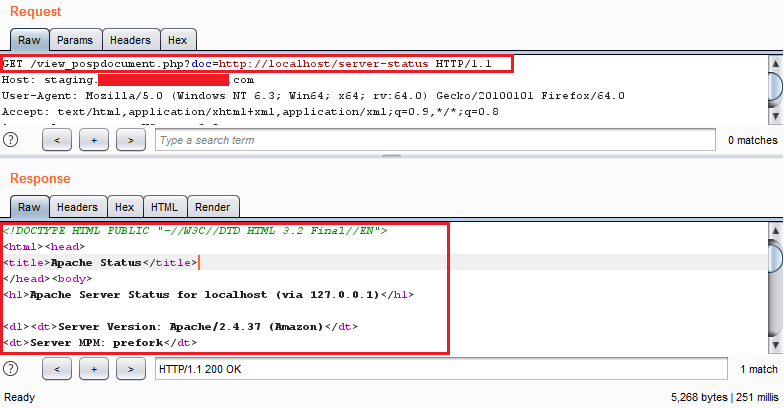
Task: Switch to the Request Headers tab
Action: click(x=130, y=40)
